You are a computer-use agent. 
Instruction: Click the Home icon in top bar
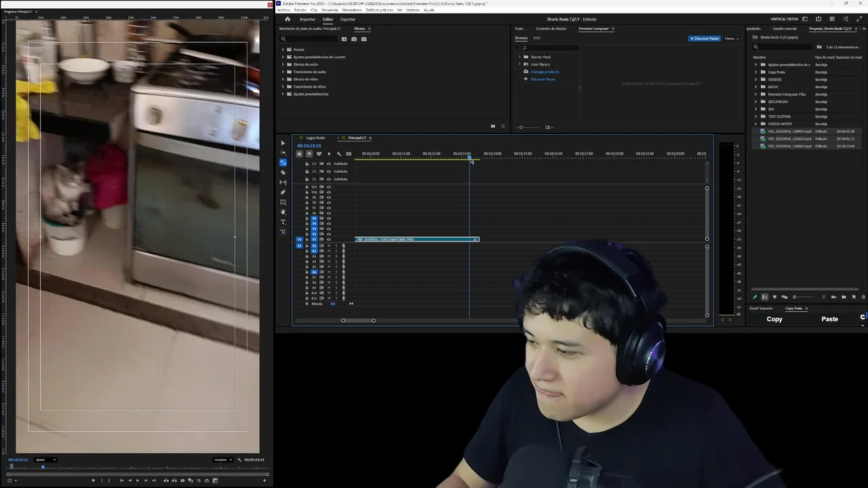(x=288, y=19)
